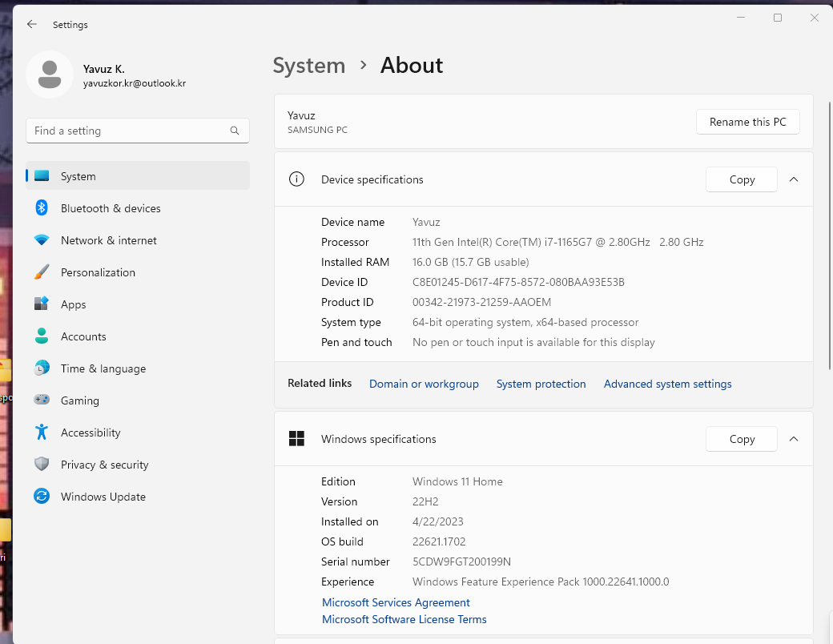Click the Installed on date 4/22/2023
The height and width of the screenshot is (644, 833).
438,521
